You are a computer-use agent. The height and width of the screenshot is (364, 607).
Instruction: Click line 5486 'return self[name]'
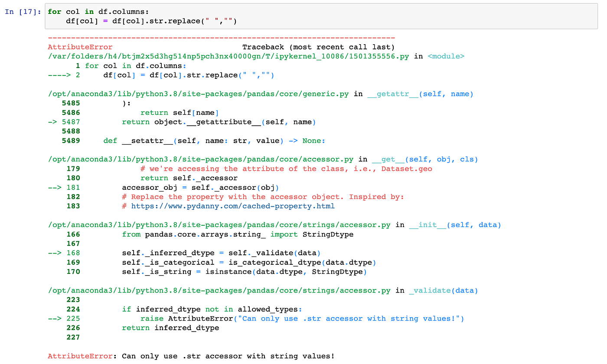179,113
